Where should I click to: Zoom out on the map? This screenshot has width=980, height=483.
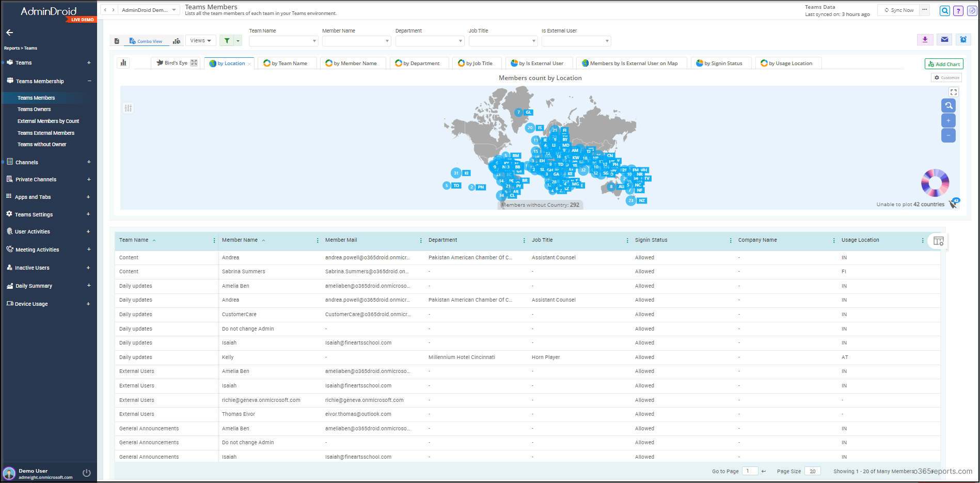(x=949, y=135)
